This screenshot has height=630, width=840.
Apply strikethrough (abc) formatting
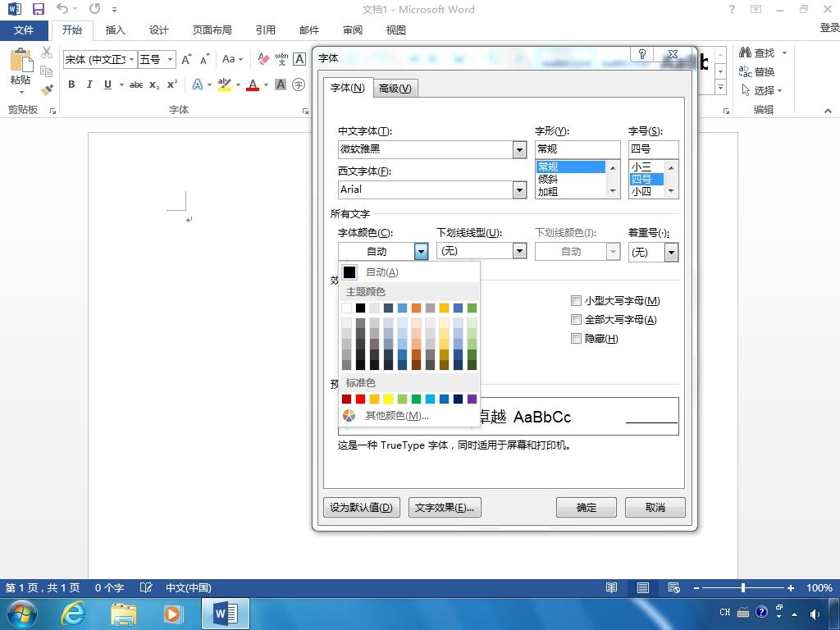pos(136,84)
